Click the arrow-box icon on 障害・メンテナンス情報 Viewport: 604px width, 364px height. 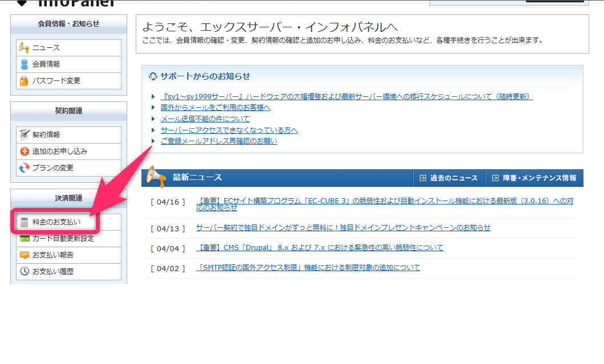point(496,178)
